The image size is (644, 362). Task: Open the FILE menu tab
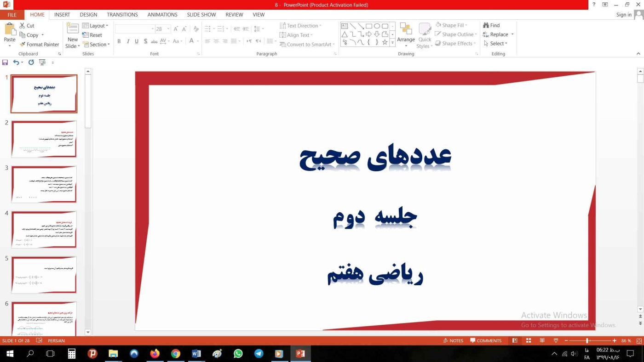12,15
